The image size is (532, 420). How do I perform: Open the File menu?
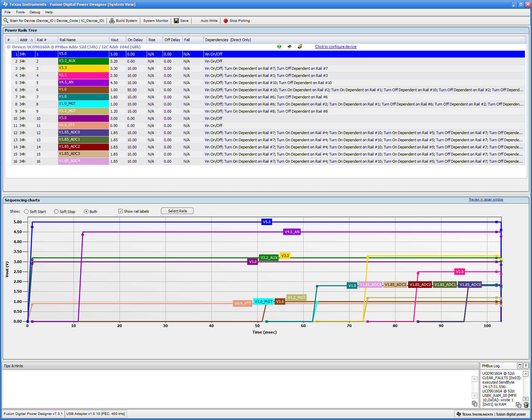7,12
